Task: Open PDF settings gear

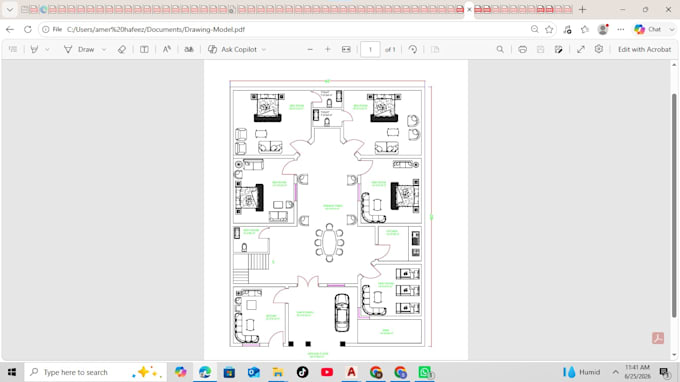Action: 599,49
